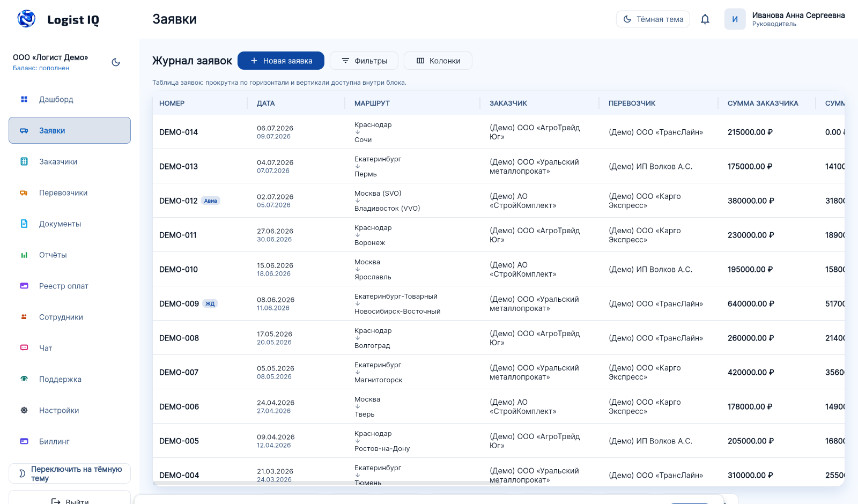Screen dimensions: 858x504
Task: Click the Чат message icon
Action: 24,348
